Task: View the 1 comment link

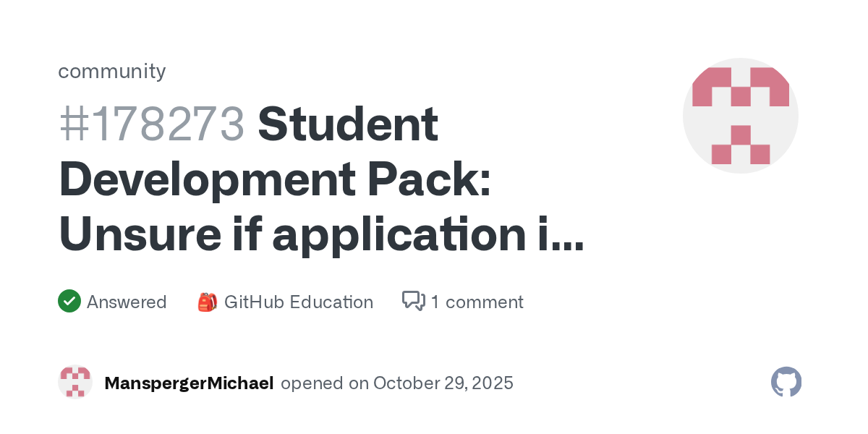Action: (x=477, y=302)
